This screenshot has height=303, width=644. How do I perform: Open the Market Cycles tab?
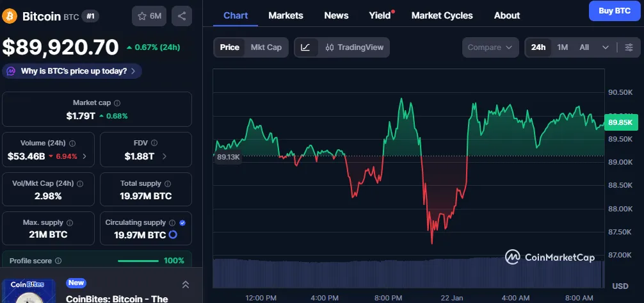click(442, 15)
